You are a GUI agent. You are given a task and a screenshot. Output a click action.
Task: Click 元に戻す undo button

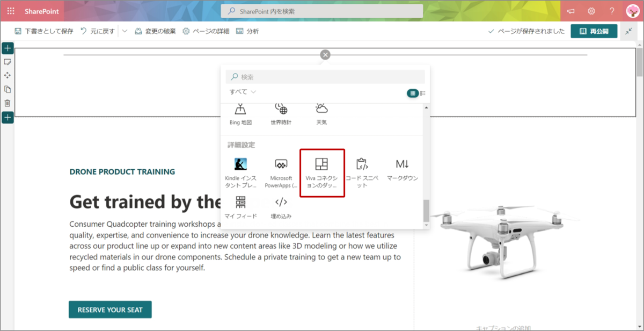[x=97, y=31]
